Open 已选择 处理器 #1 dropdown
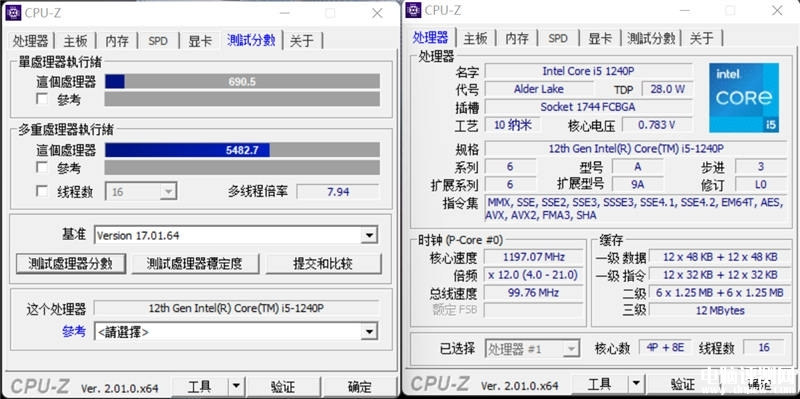 click(532, 349)
